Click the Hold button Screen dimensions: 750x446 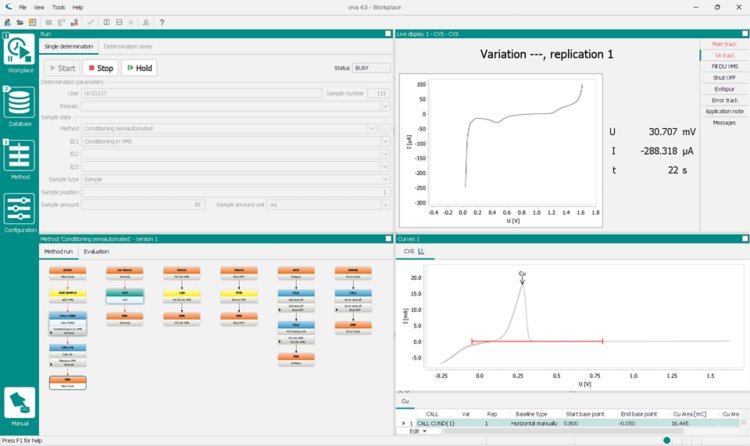point(139,68)
